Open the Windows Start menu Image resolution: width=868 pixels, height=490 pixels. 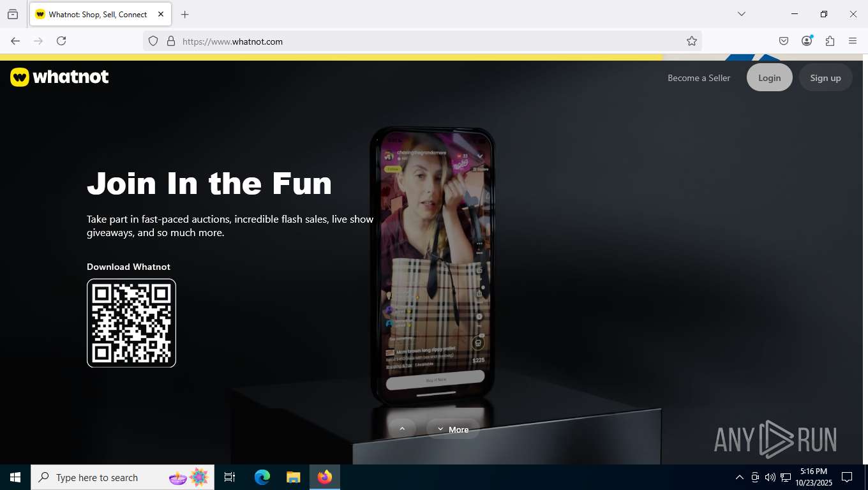pos(15,477)
